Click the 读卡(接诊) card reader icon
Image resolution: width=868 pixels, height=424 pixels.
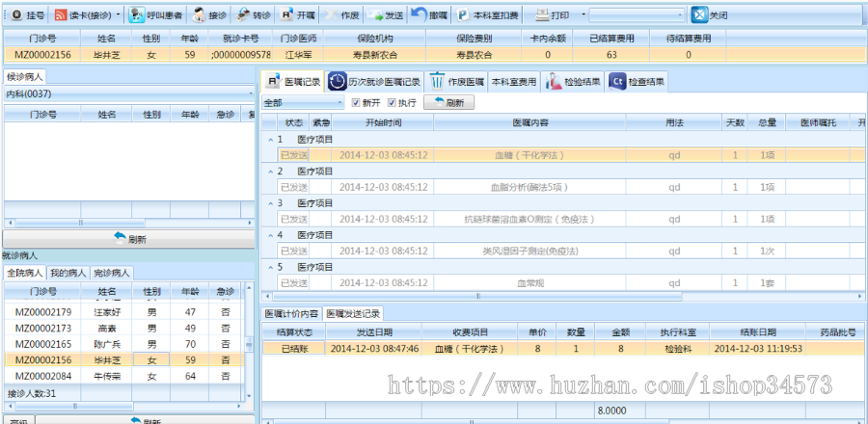[61, 15]
